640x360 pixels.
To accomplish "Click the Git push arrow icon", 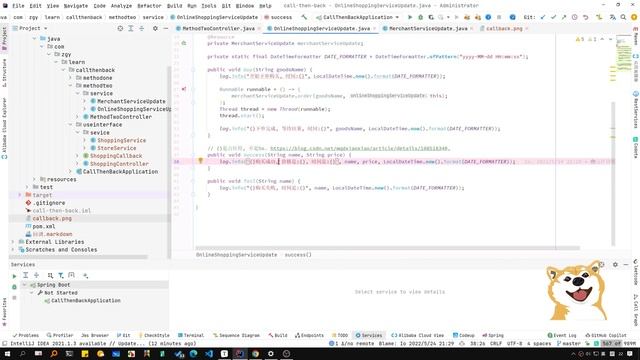I will (564, 17).
